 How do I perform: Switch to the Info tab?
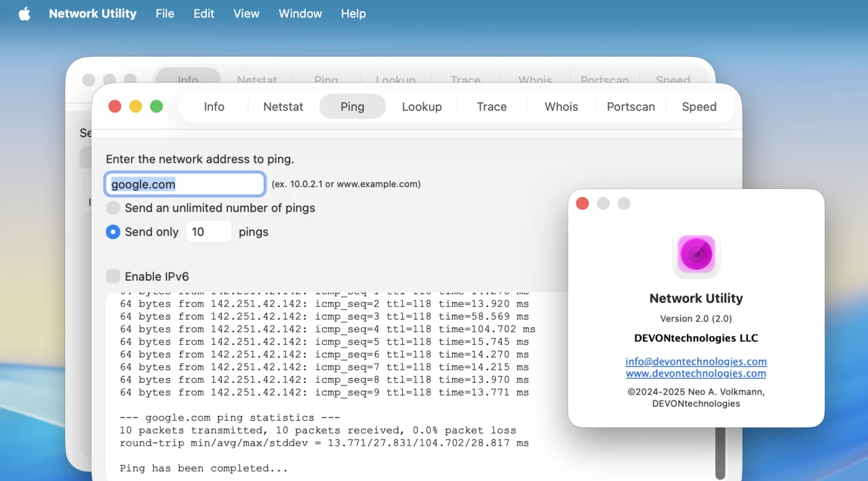click(x=214, y=106)
